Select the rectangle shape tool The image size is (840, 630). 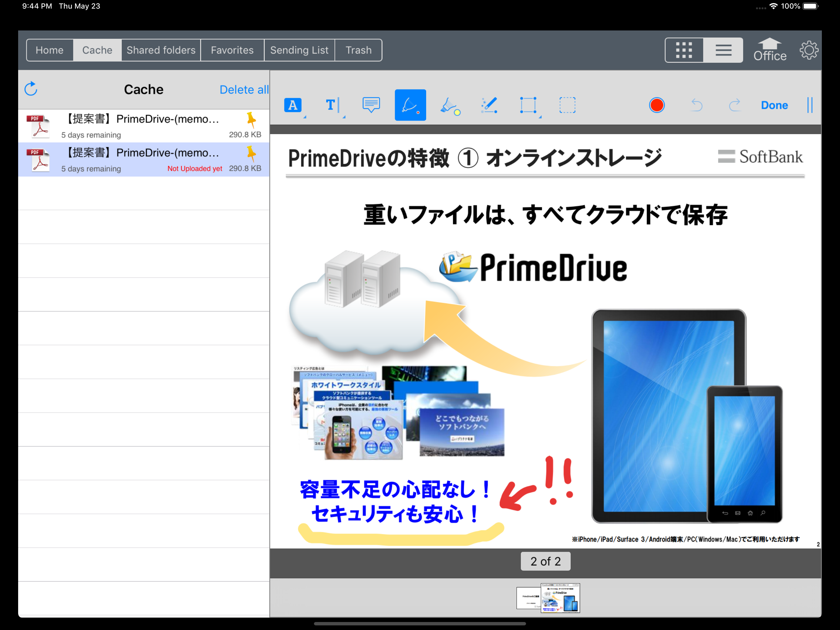coord(528,105)
